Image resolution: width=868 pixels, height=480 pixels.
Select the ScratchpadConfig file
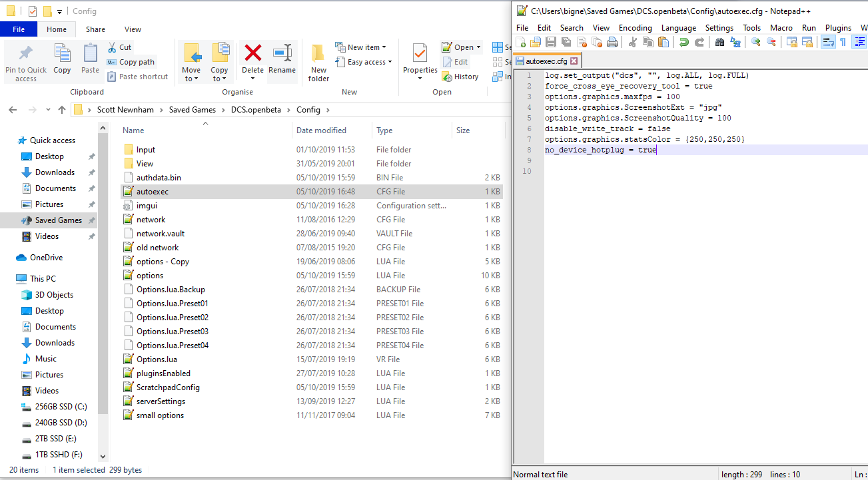pos(168,387)
